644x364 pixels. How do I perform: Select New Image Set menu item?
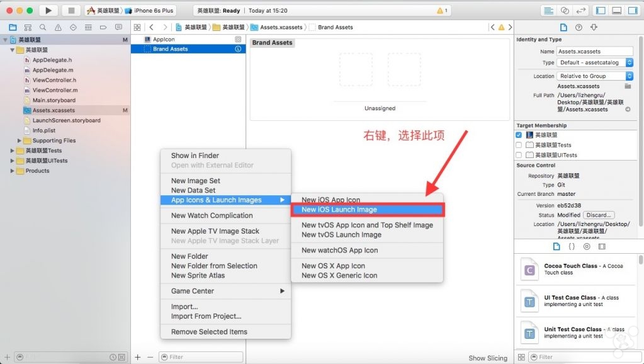pos(195,181)
